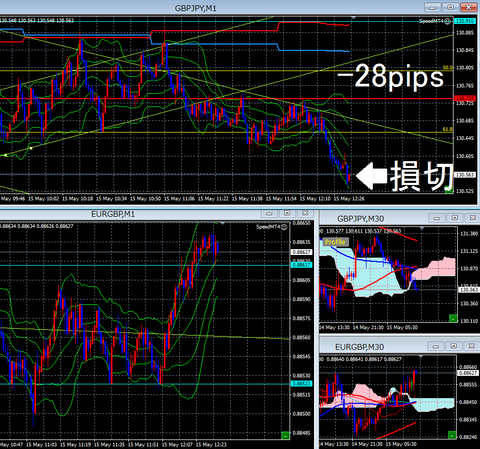This screenshot has width=480, height=449.
Task: Close the GBPJPY,M1 chart window
Action: pos(468,7)
